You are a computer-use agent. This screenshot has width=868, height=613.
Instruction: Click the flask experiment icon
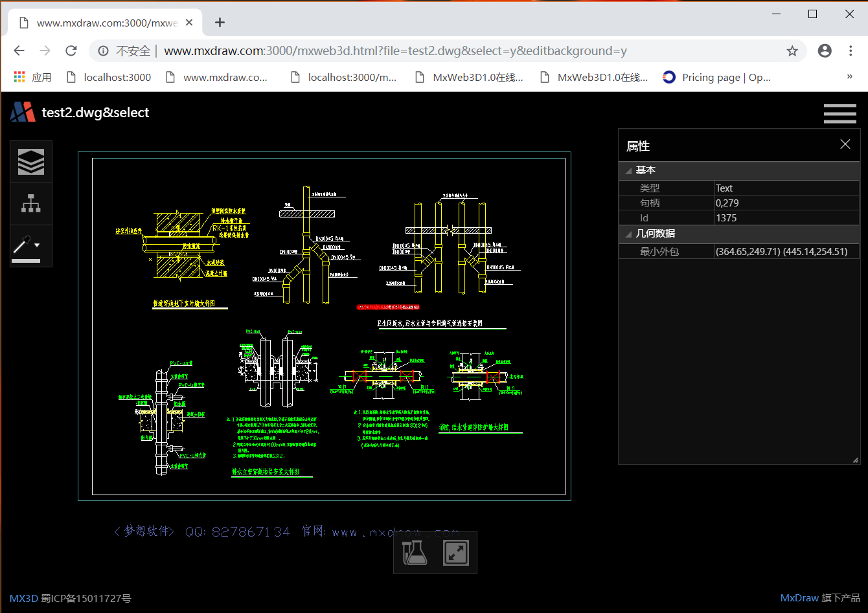[x=415, y=553]
